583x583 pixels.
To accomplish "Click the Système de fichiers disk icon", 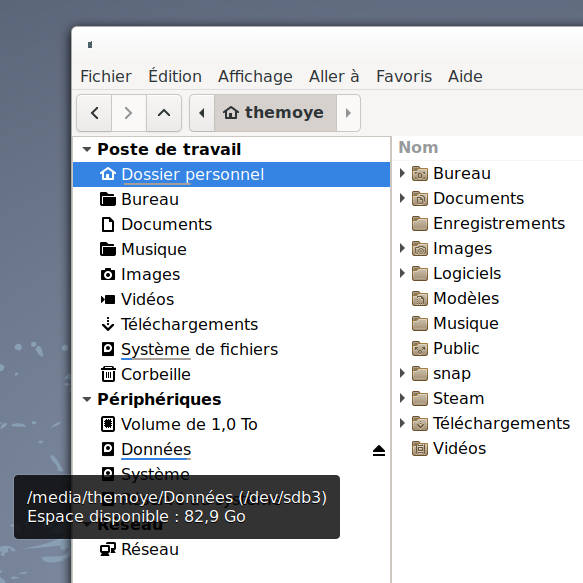I will (108, 349).
